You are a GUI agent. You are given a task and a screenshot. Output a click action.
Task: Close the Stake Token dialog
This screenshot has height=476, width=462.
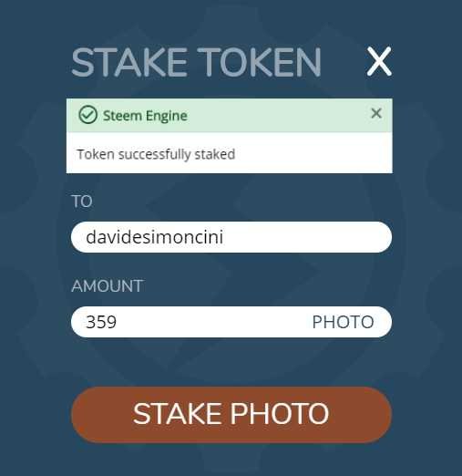coord(379,61)
